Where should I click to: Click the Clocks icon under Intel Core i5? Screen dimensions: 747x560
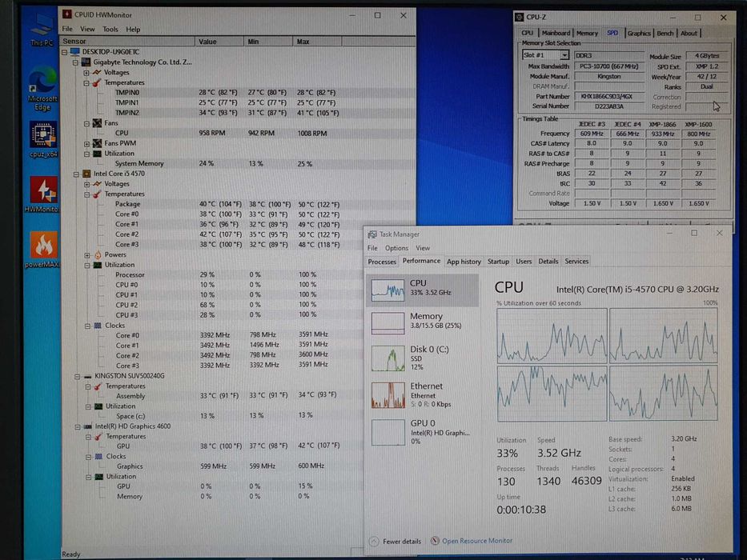point(98,326)
